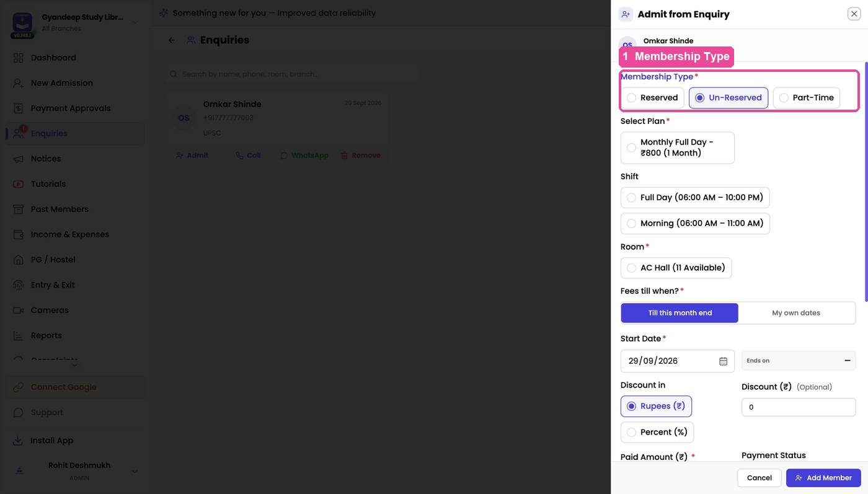Choose the Monthly Full Day ₹800 plan
The width and height of the screenshot is (868, 494).
pos(678,148)
